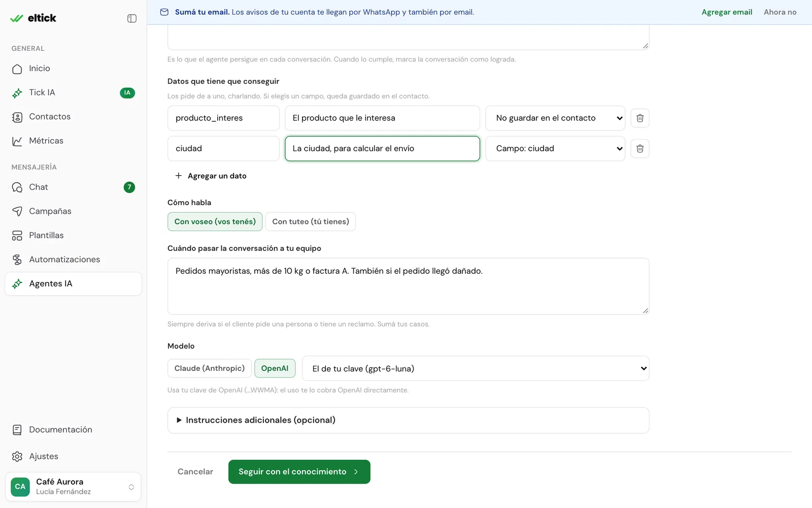812x508 pixels.
Task: Click the ciudad name field
Action: 223,148
